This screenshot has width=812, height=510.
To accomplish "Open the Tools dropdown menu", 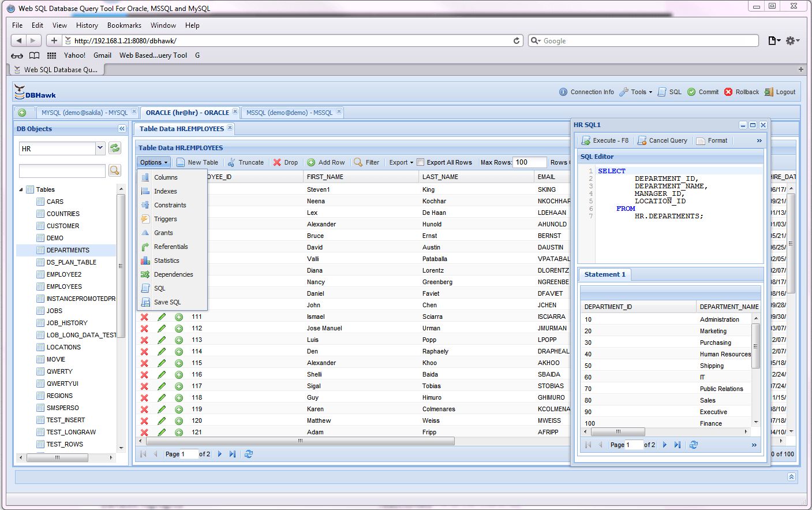I will pyautogui.click(x=635, y=91).
